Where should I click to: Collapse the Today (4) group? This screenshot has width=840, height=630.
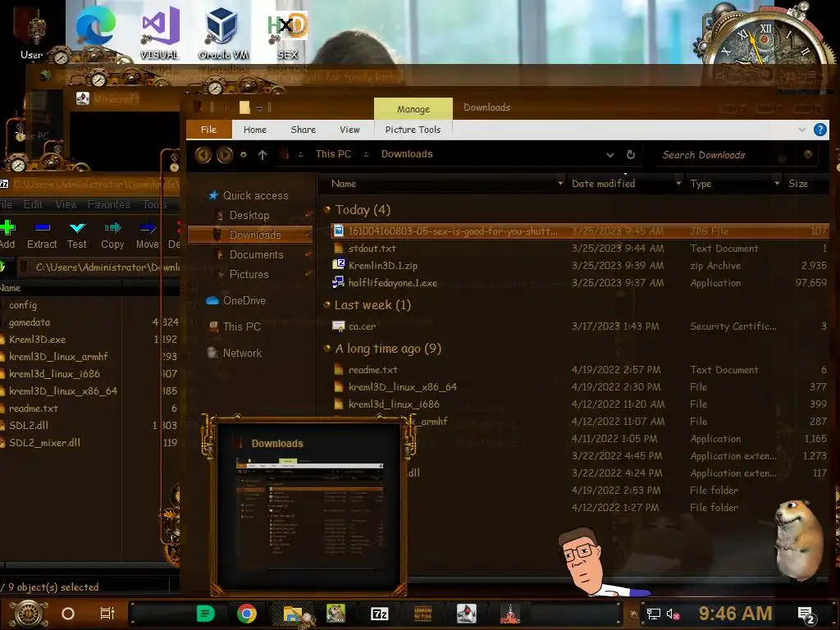(326, 209)
